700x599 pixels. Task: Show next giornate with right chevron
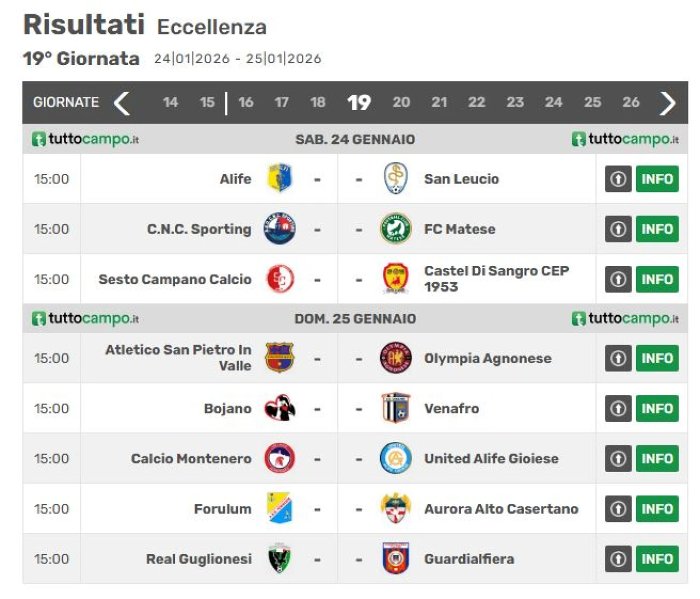pos(668,103)
